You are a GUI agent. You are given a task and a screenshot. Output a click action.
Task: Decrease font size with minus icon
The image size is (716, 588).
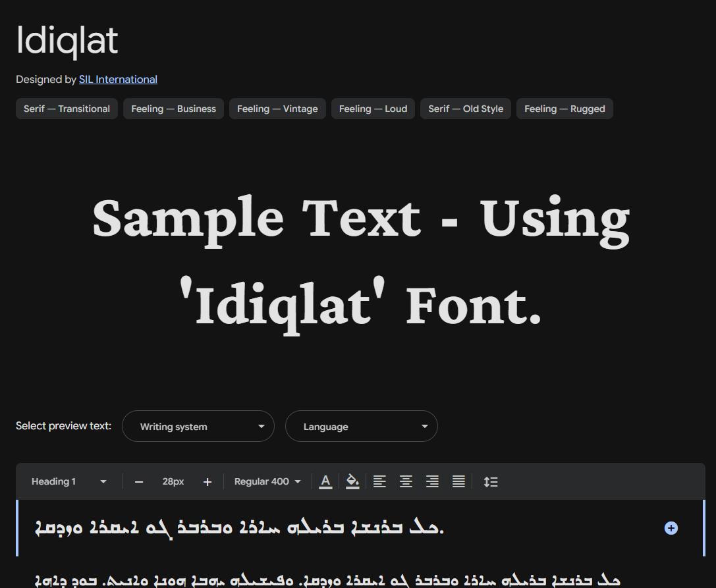point(139,481)
